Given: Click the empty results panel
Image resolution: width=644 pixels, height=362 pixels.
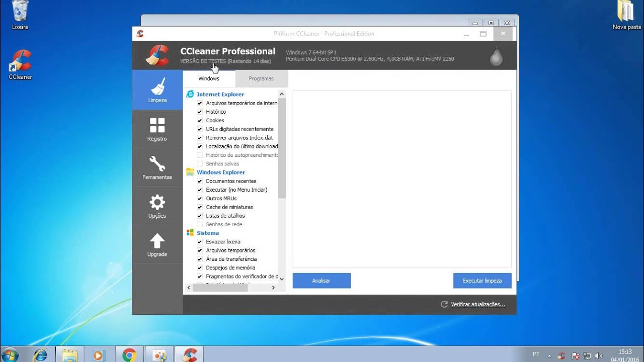Looking at the screenshot, I should pos(402,179).
